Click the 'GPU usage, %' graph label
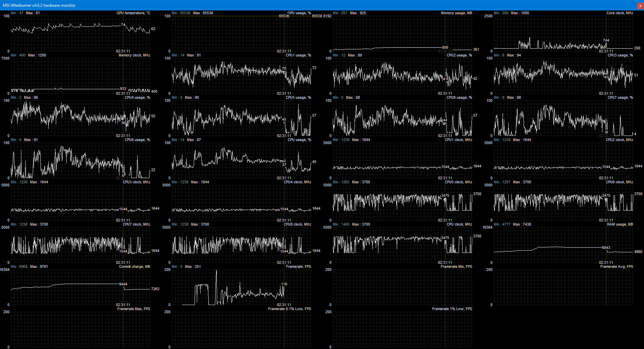 (x=299, y=13)
